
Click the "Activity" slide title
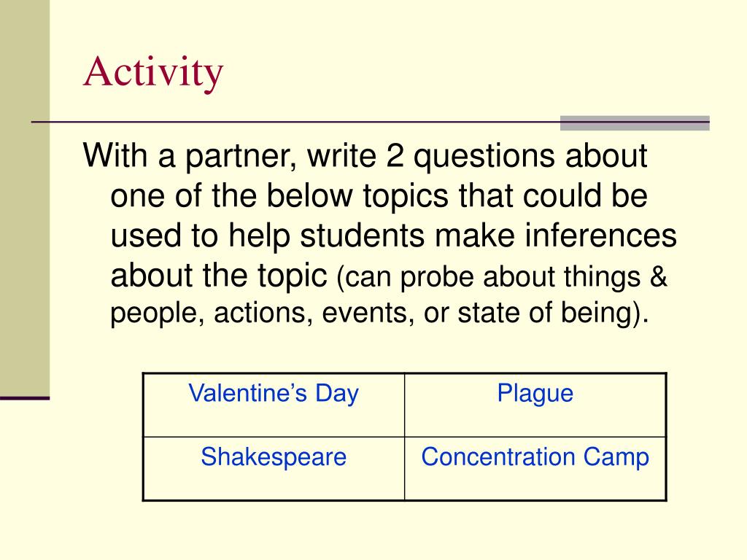click(x=153, y=72)
